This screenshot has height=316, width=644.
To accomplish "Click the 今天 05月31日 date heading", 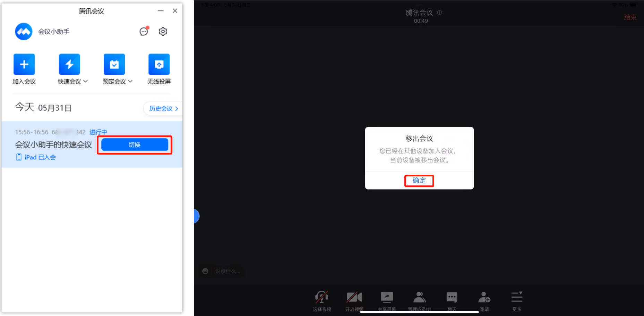I will (x=43, y=108).
